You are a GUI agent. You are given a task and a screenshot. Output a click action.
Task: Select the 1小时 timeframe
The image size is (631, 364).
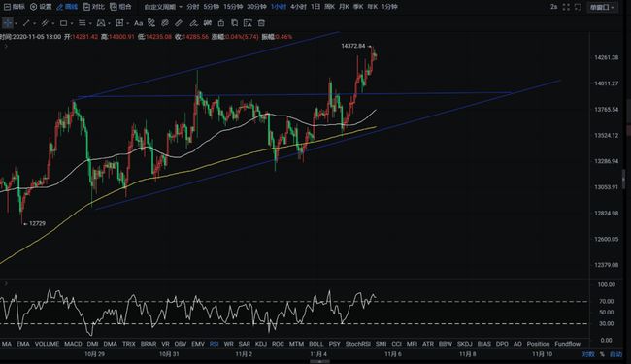tap(278, 7)
